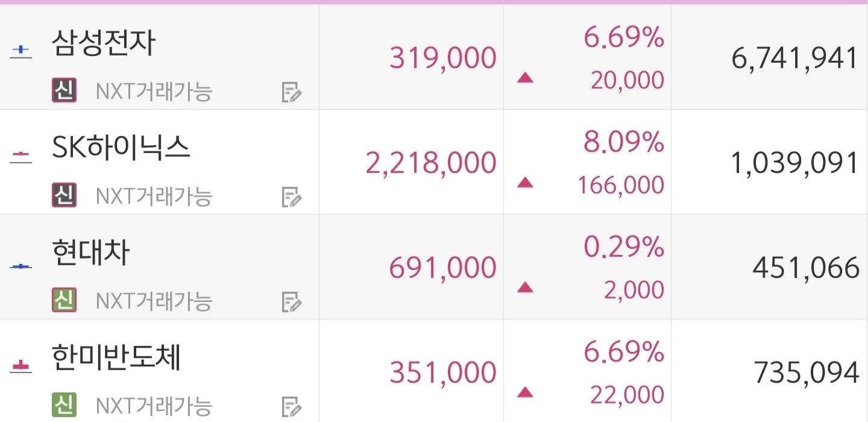Click the green 신 badge under 한미반도체

[x=64, y=405]
